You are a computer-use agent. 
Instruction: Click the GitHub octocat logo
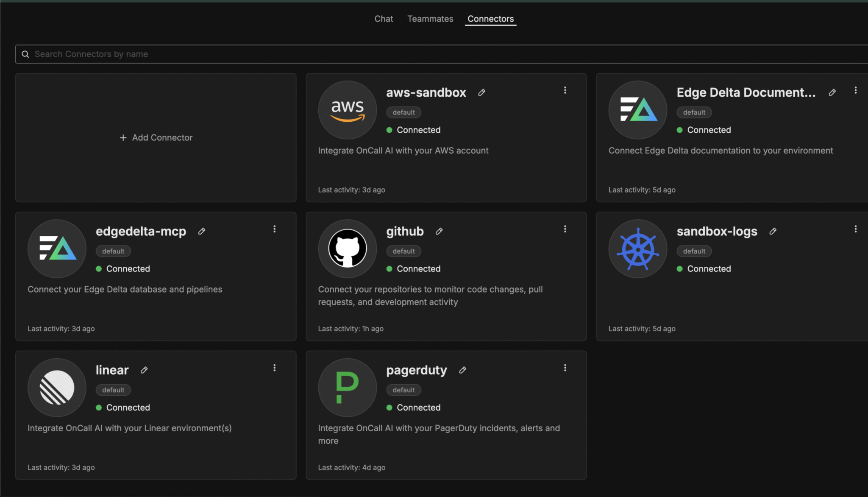pyautogui.click(x=348, y=248)
